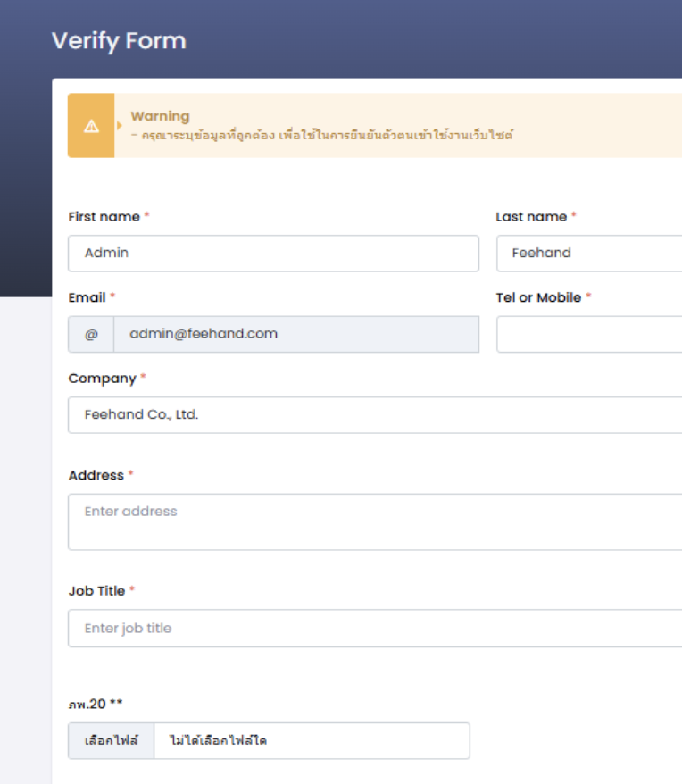Click the Tel or Mobile label
682x784 pixels.
click(x=538, y=297)
